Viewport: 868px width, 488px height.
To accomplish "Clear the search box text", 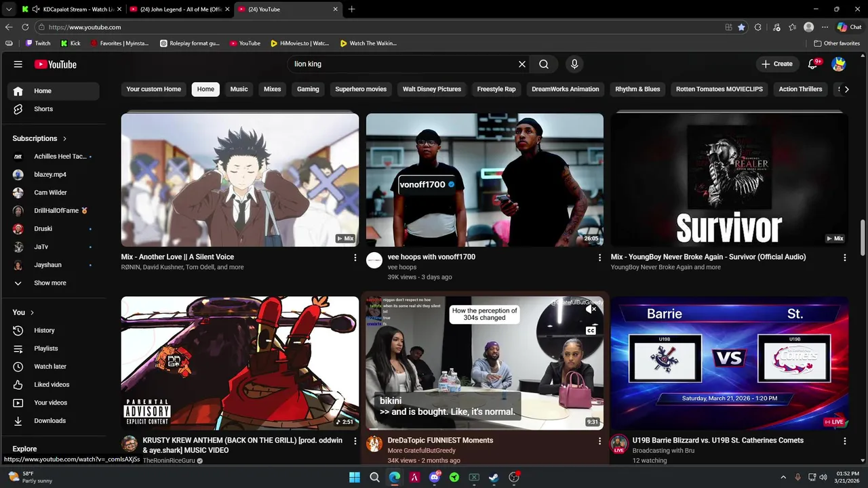I will click(x=522, y=64).
